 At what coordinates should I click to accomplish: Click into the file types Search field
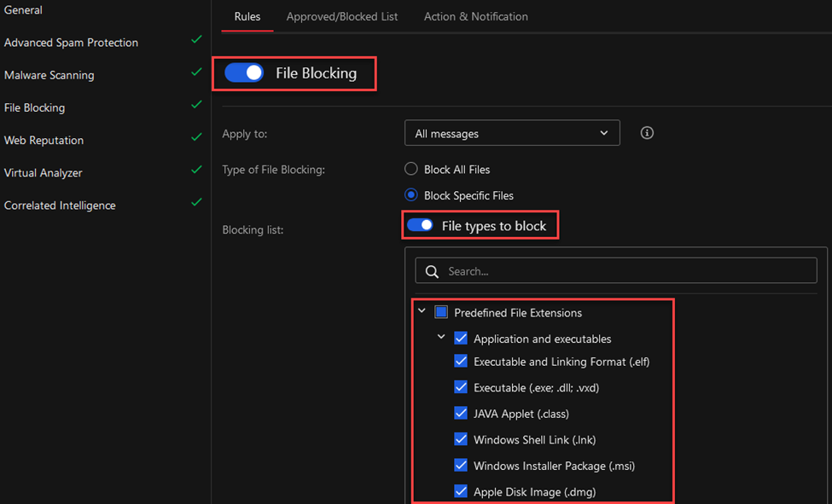[x=616, y=270]
